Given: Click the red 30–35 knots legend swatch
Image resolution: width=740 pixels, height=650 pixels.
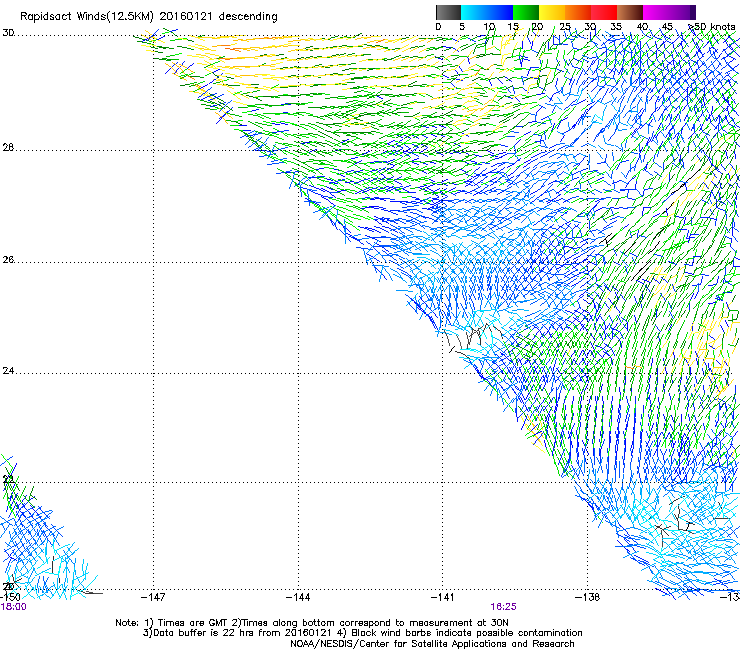Looking at the screenshot, I should point(604,12).
